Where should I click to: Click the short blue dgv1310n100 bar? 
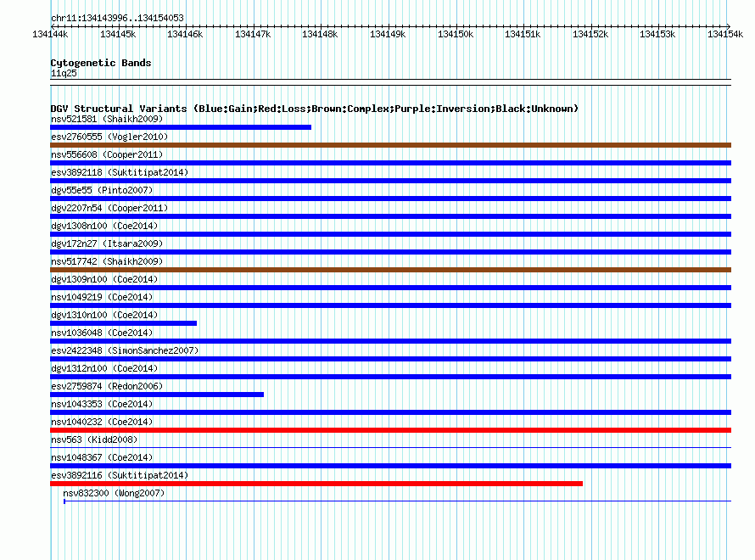click(x=123, y=323)
